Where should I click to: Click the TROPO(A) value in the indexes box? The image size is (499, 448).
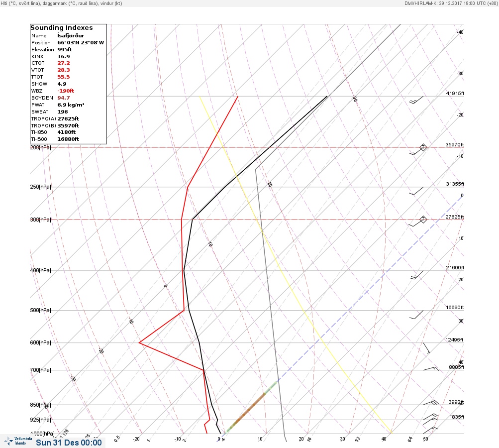68,119
